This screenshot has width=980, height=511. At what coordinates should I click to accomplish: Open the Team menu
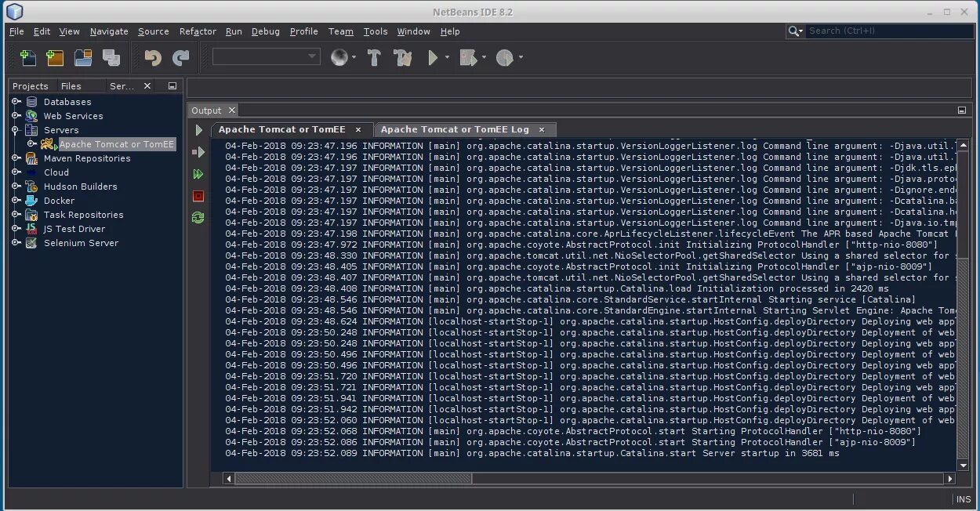(341, 31)
